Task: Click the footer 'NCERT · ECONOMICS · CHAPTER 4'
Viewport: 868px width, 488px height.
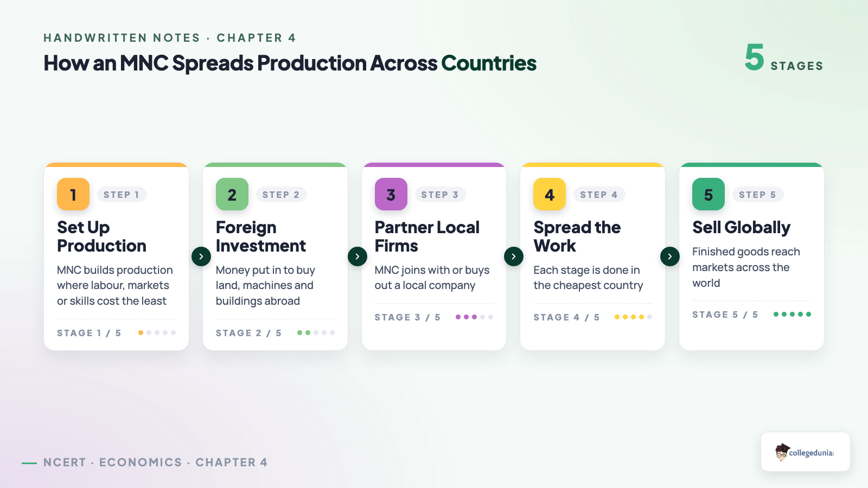Action: (x=156, y=463)
